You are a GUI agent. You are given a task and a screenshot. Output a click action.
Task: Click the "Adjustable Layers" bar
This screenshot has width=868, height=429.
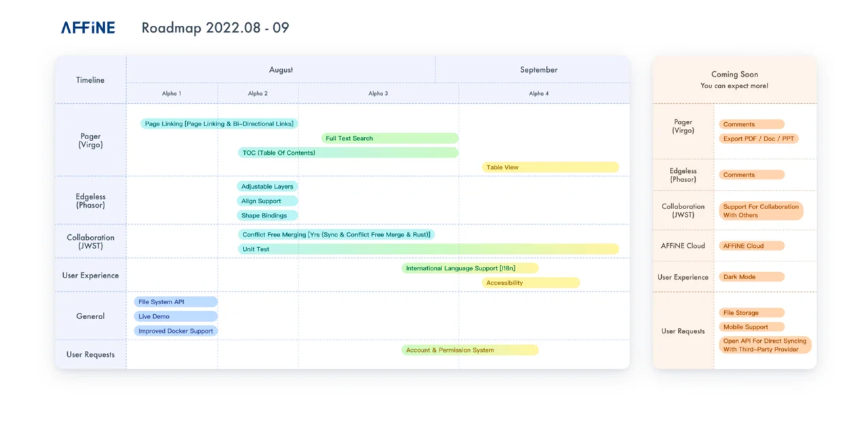click(268, 186)
